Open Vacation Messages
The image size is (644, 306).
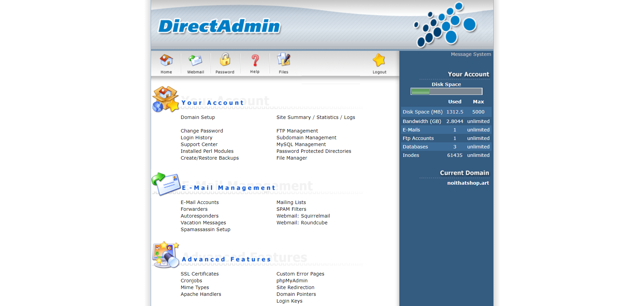click(203, 223)
